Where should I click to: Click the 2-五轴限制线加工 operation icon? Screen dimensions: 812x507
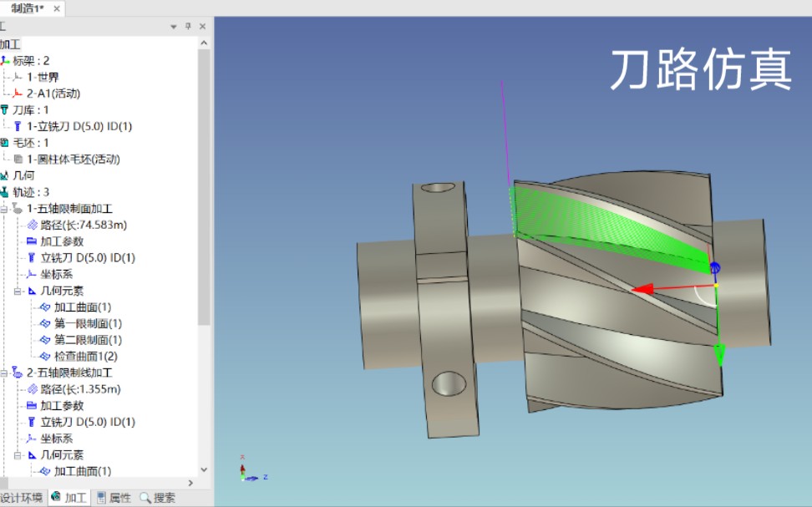tap(17, 373)
